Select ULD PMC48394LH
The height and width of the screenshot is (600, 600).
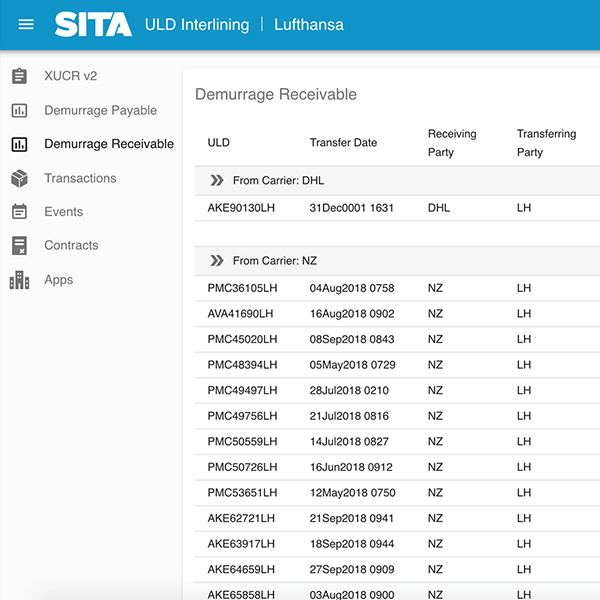(x=242, y=365)
